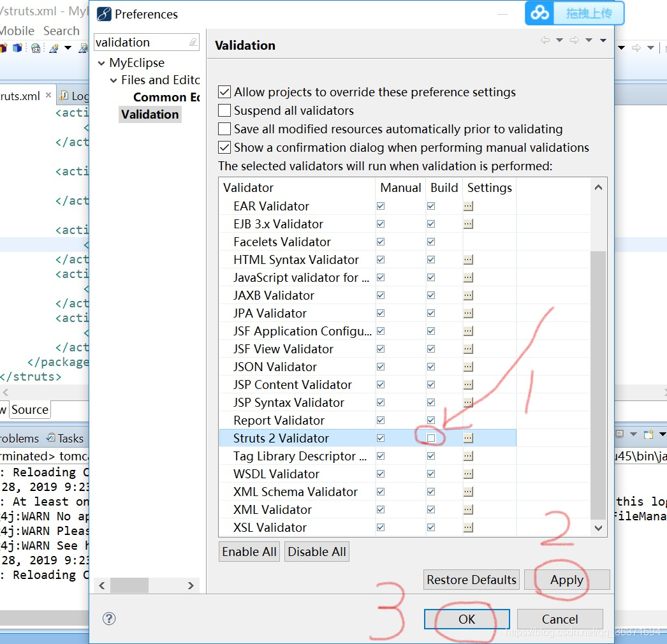Click the cloud upload icon at top
Screen dimensions: 667x644
pyautogui.click(x=540, y=13)
